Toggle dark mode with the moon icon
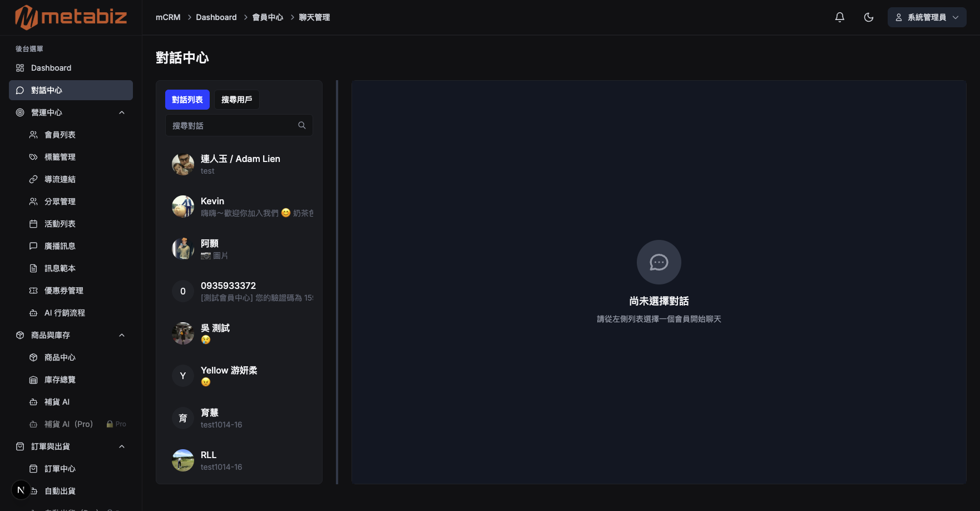This screenshot has height=511, width=980. point(869,17)
